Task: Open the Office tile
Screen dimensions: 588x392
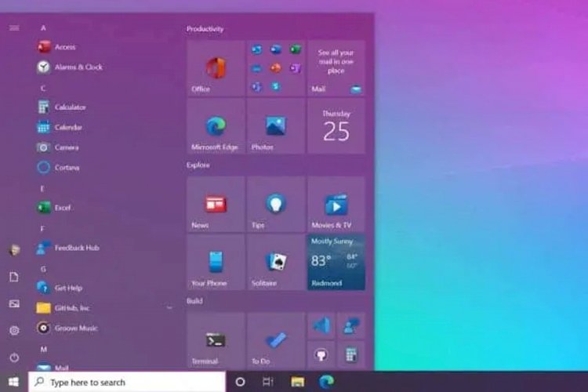Action: pos(216,68)
